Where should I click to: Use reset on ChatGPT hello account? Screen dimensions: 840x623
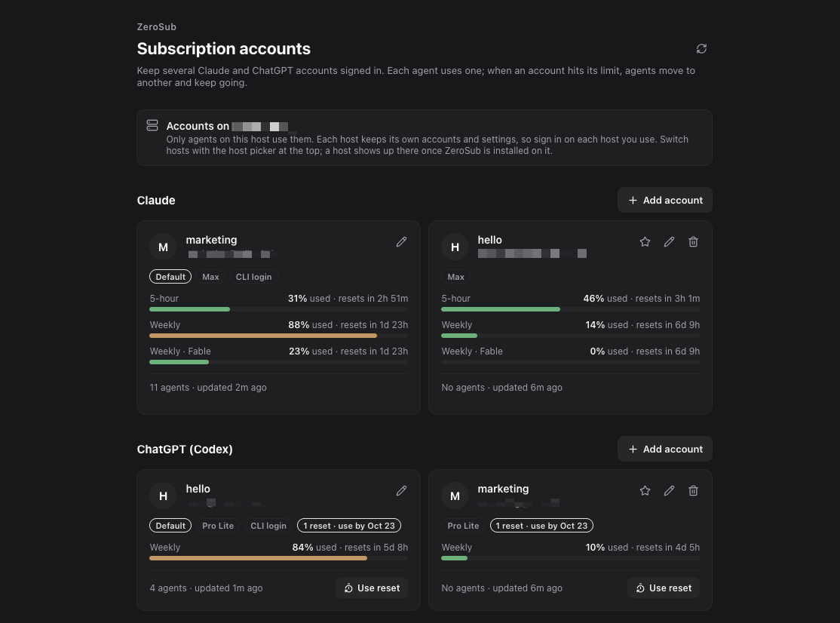(372, 588)
